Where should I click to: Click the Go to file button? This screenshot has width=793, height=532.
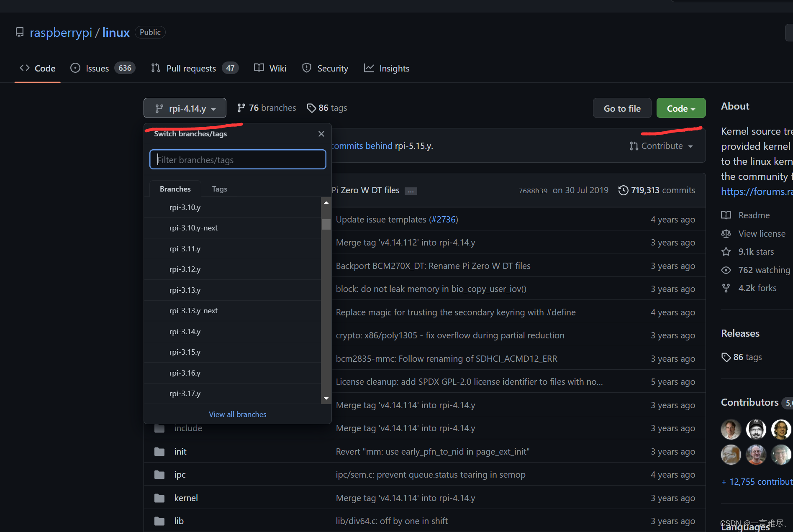coord(622,108)
